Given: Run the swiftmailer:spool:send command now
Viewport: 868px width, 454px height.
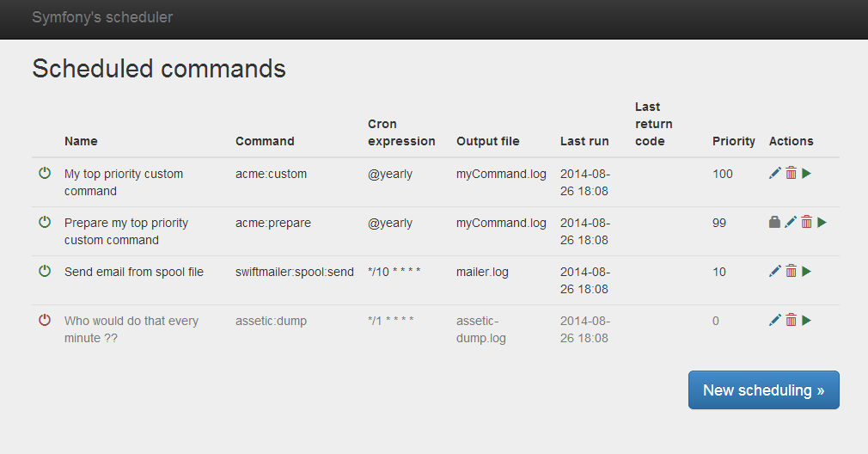Looking at the screenshot, I should click(x=807, y=271).
